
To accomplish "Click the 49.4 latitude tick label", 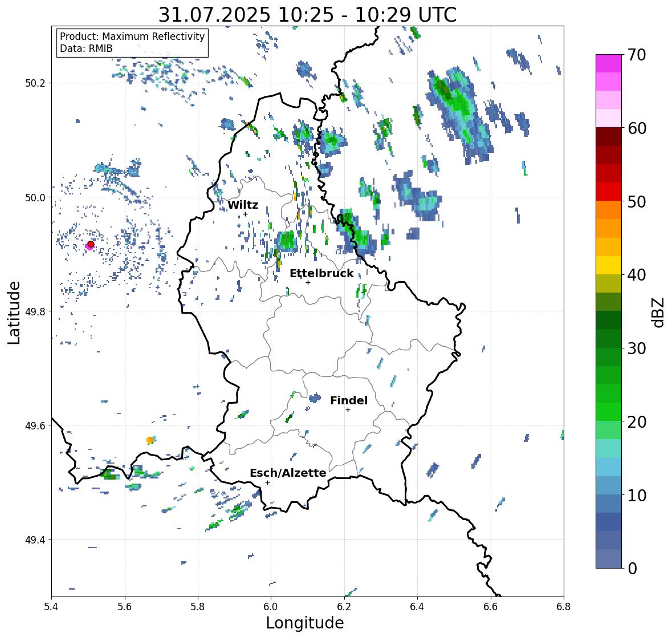I will click(35, 540).
